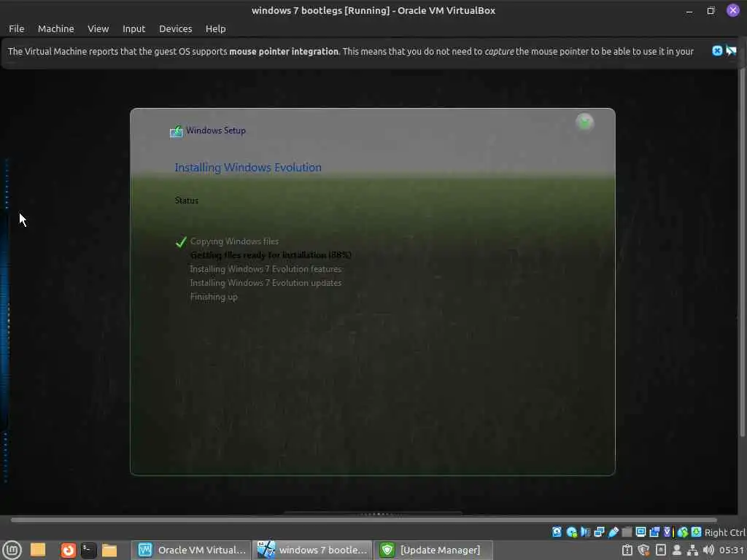Image resolution: width=747 pixels, height=560 pixels.
Task: Click the 05:31 clock in the panel
Action: click(x=731, y=550)
